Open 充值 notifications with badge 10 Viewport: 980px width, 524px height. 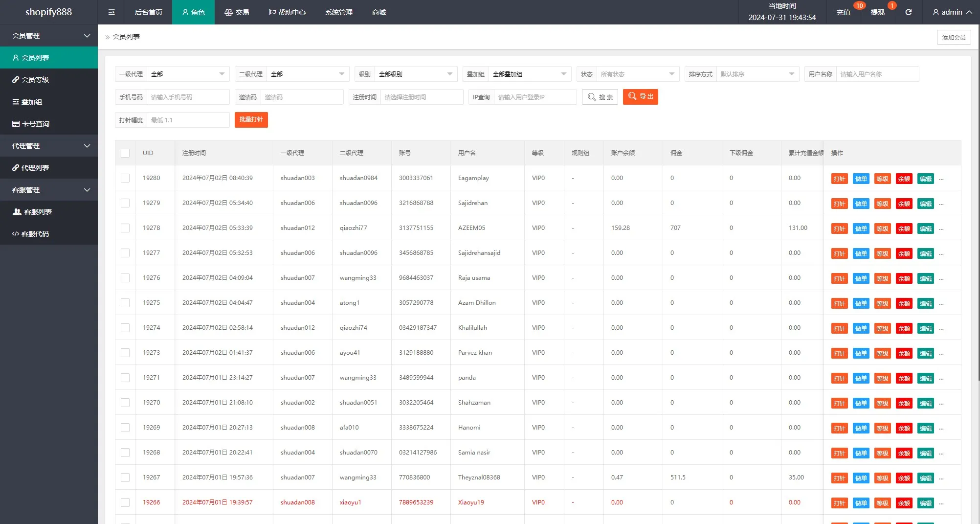[x=843, y=12]
